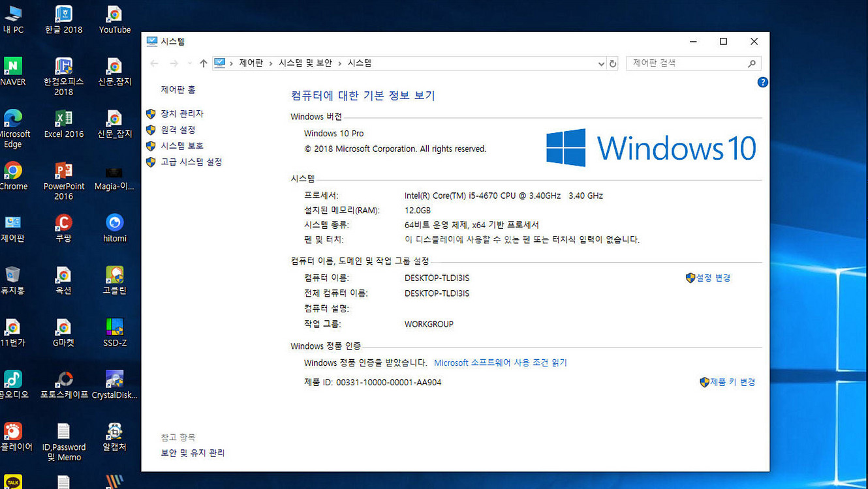Open the G마켓 desktop shortcut
The image size is (868, 489).
(x=63, y=332)
